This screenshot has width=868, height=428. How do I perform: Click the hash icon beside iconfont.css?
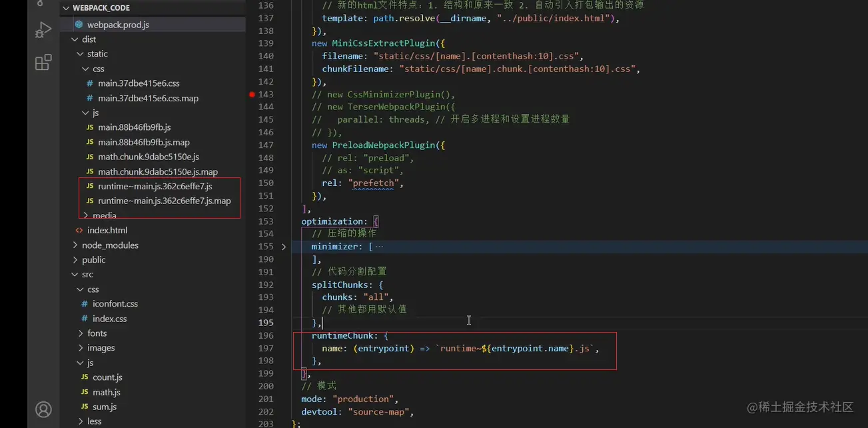[x=85, y=303]
